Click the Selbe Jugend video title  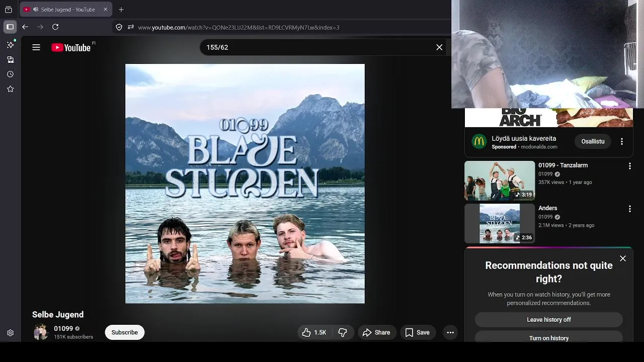[x=58, y=315]
